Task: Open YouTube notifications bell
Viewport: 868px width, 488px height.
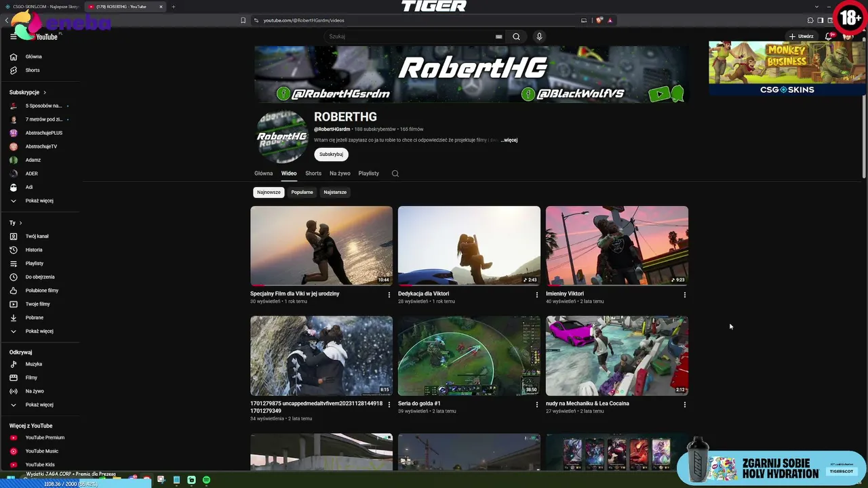Action: [x=828, y=37]
